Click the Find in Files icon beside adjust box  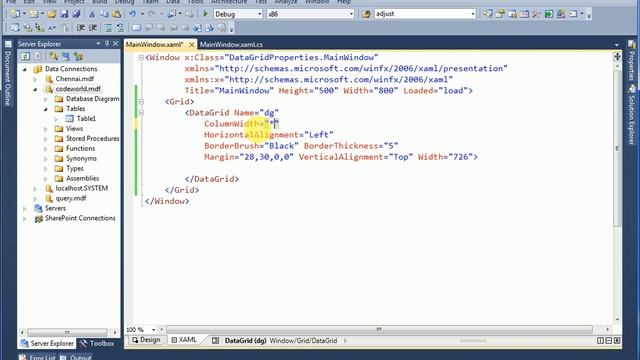(366, 14)
